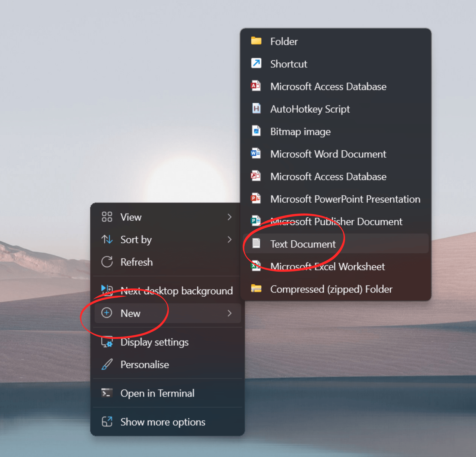The width and height of the screenshot is (476, 457).
Task: Select Next desktop background
Action: click(x=177, y=291)
